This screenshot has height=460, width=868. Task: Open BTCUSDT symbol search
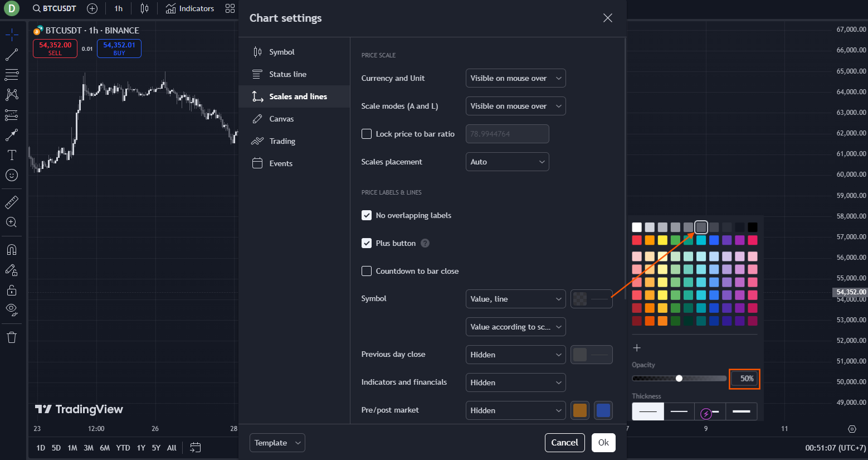[54, 8]
